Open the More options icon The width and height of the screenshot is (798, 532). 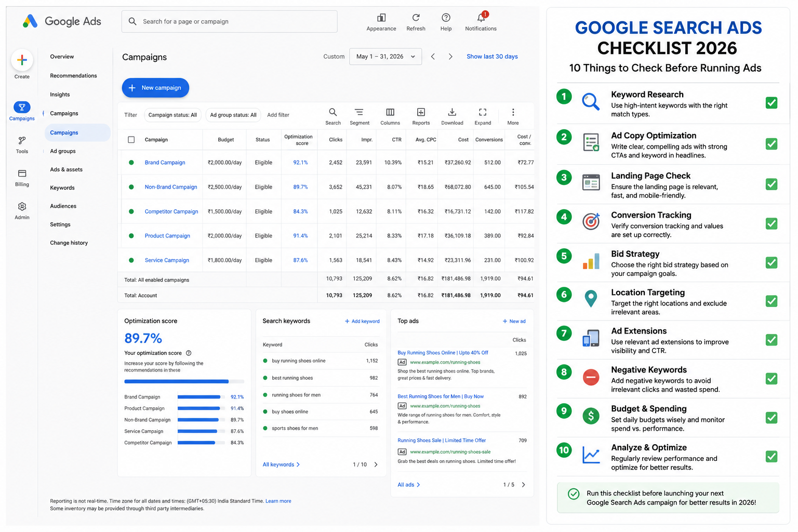click(x=513, y=112)
